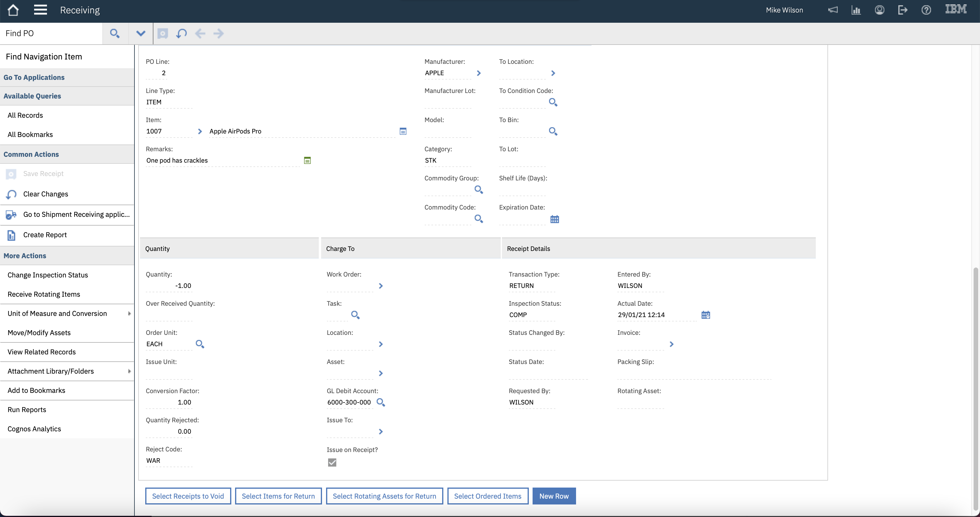Open the bulletins megaphone icon
980x517 pixels.
[833, 10]
